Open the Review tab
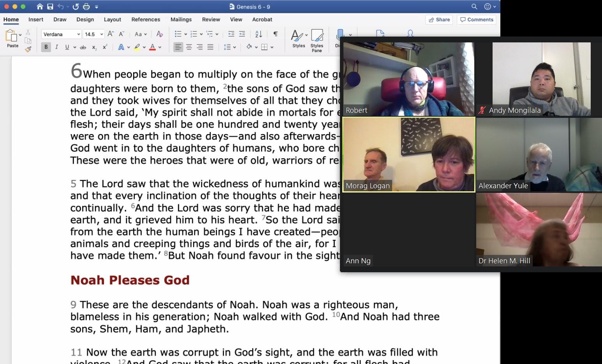This screenshot has width=602, height=364. pos(211,19)
